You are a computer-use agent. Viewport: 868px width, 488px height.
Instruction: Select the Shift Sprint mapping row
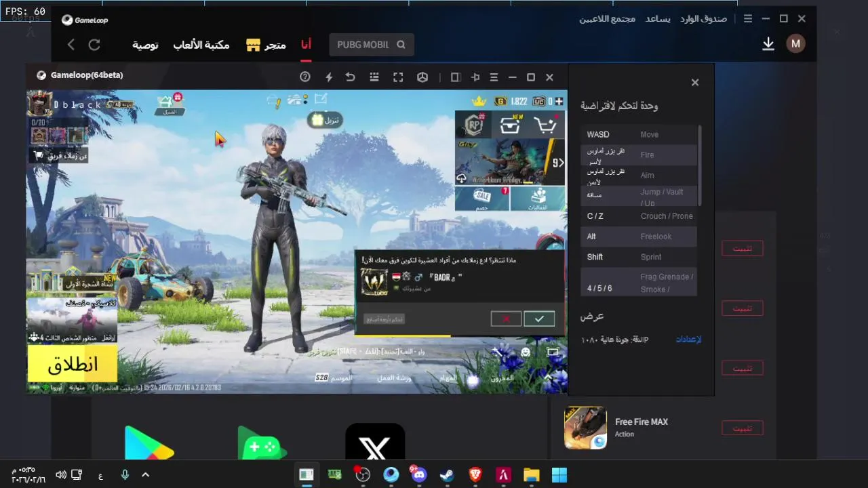pos(639,257)
